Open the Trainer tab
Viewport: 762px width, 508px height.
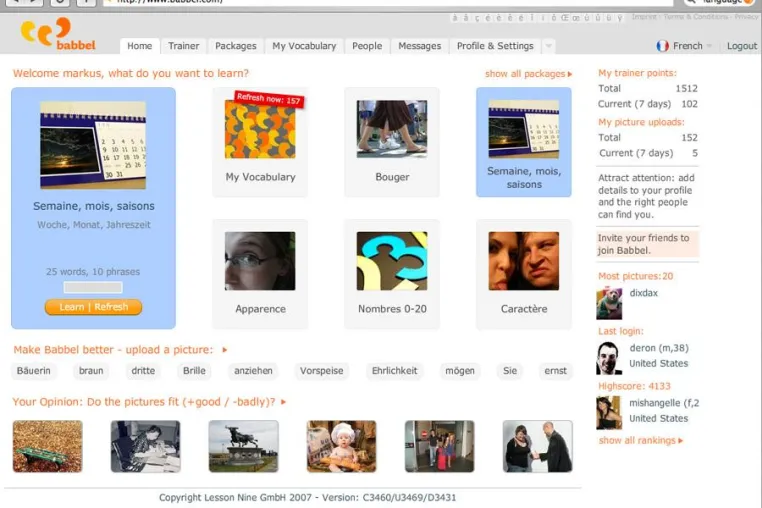click(x=184, y=46)
